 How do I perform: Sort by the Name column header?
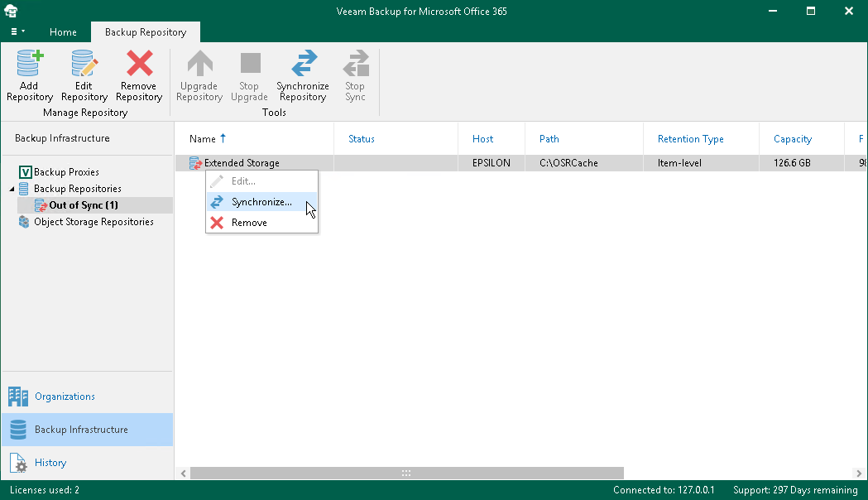[x=203, y=139]
